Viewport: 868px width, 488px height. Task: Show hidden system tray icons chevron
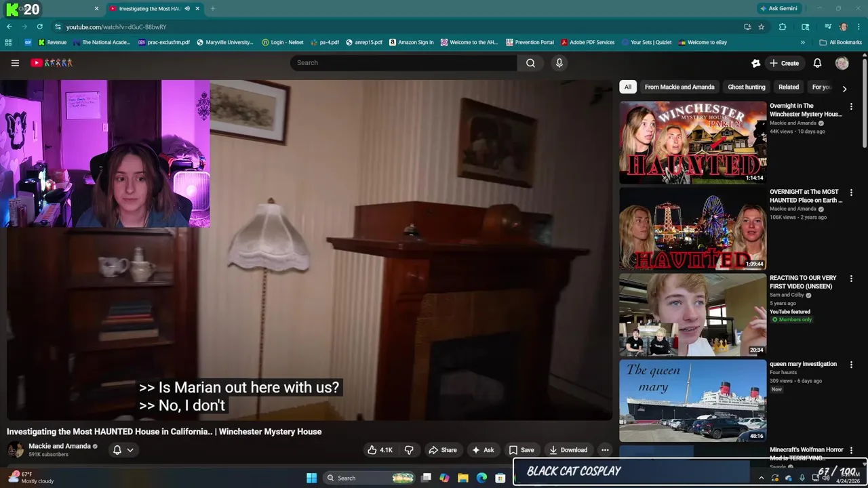click(761, 478)
